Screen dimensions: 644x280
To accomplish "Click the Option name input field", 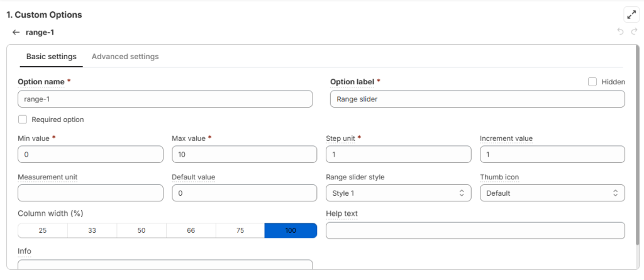I will [x=165, y=99].
